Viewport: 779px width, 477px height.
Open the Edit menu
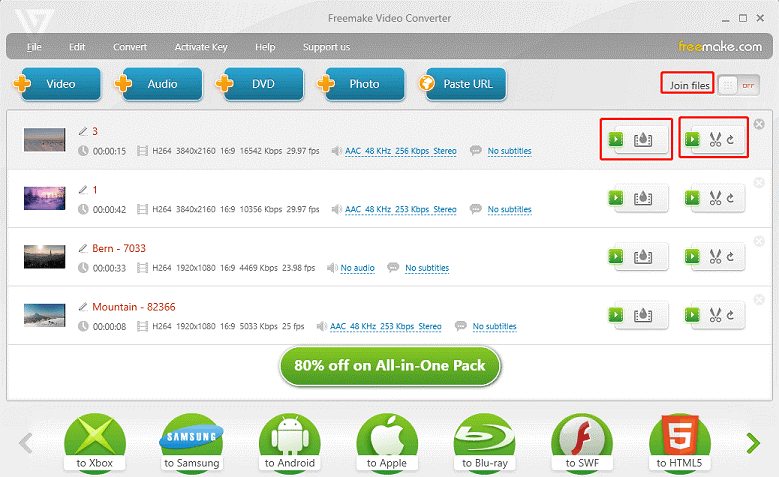pos(77,47)
